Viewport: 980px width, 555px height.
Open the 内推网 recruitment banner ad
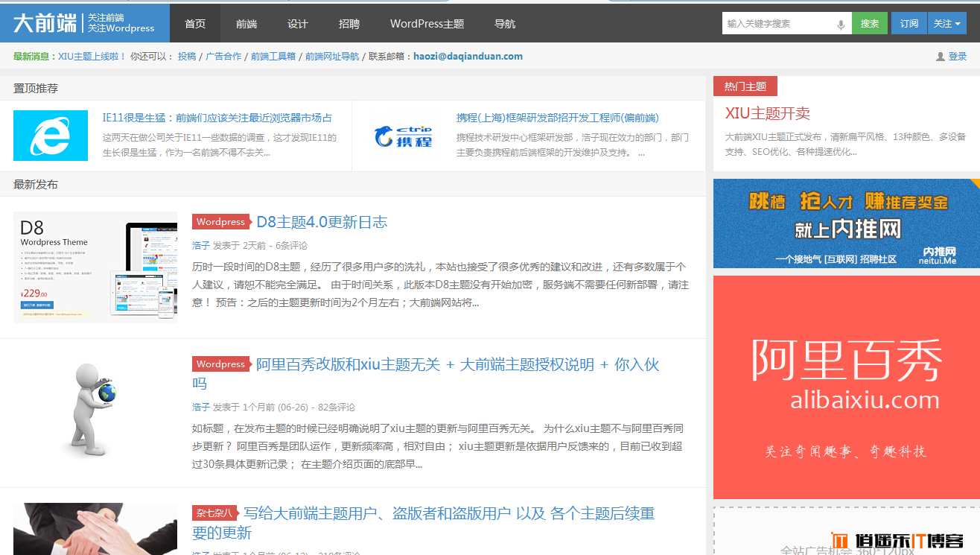tap(846, 223)
